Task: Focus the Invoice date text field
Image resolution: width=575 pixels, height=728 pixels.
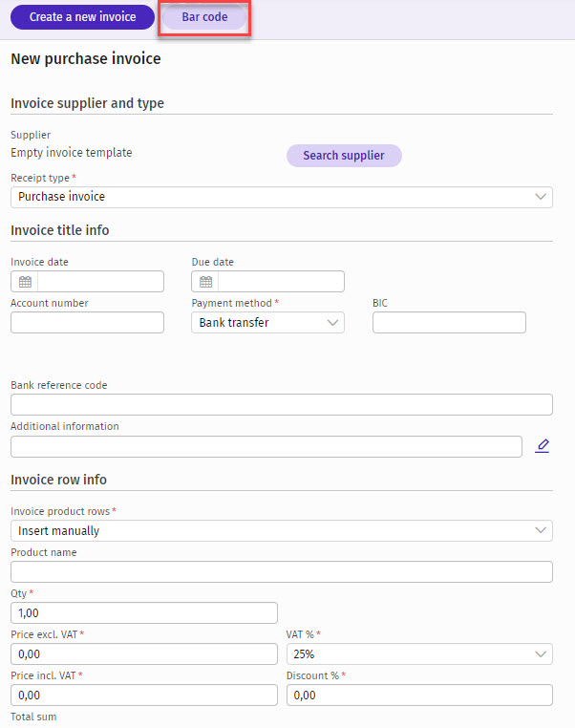Action: [100, 282]
